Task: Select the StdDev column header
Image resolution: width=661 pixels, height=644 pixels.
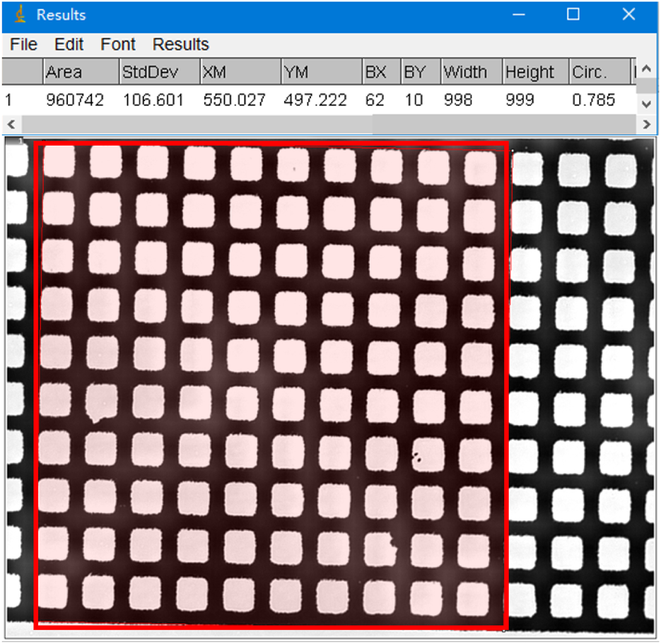Action: click(x=158, y=72)
